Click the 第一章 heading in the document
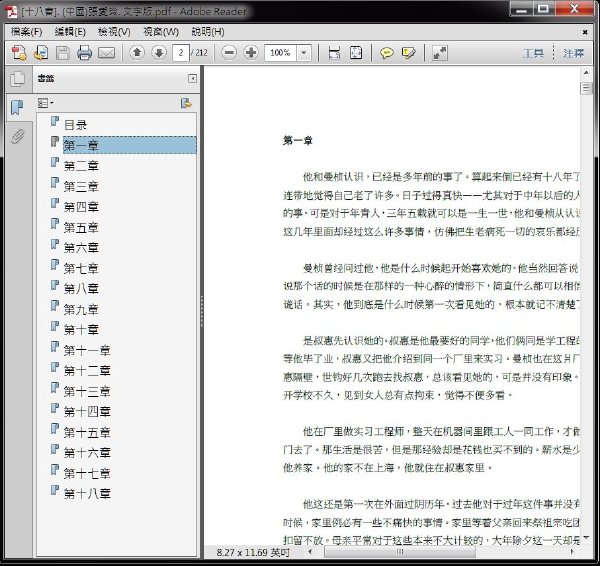The height and width of the screenshot is (566, 600). click(298, 140)
